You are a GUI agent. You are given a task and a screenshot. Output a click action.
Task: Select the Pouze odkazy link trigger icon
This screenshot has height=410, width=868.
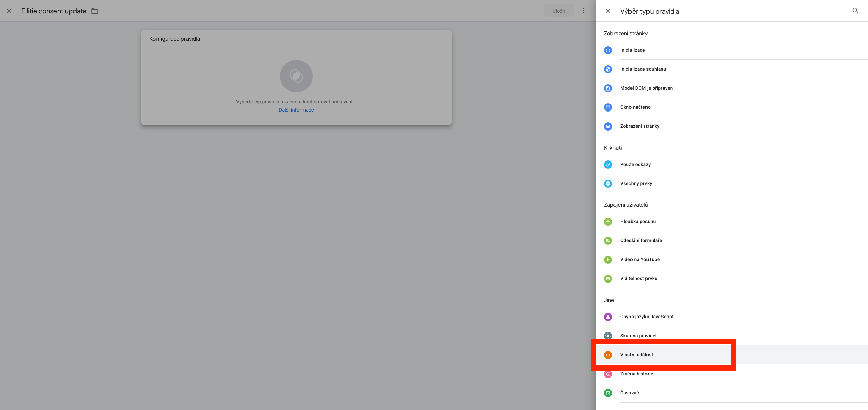pos(608,164)
